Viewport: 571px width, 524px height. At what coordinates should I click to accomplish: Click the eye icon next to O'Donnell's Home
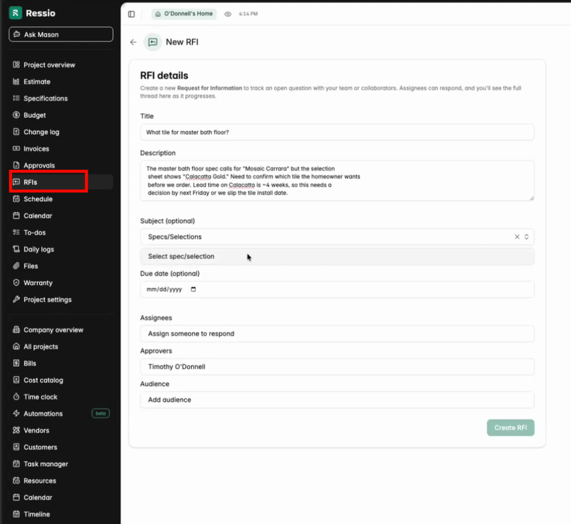pyautogui.click(x=228, y=14)
